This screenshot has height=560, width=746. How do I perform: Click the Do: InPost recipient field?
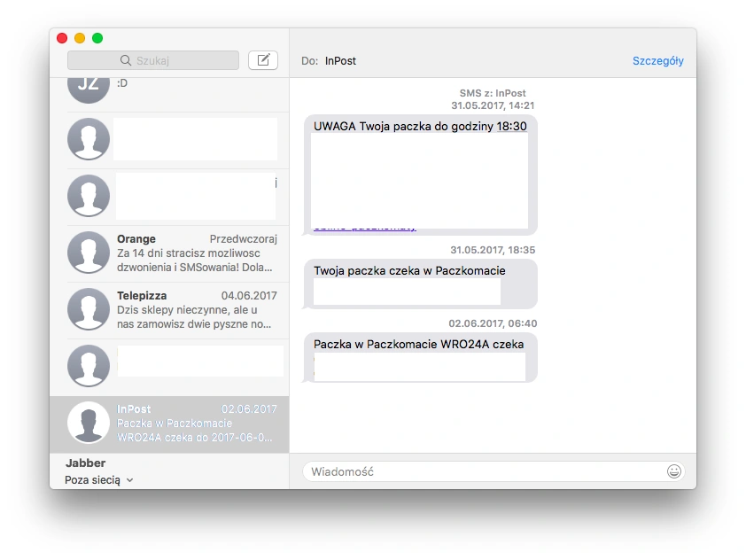pyautogui.click(x=329, y=61)
